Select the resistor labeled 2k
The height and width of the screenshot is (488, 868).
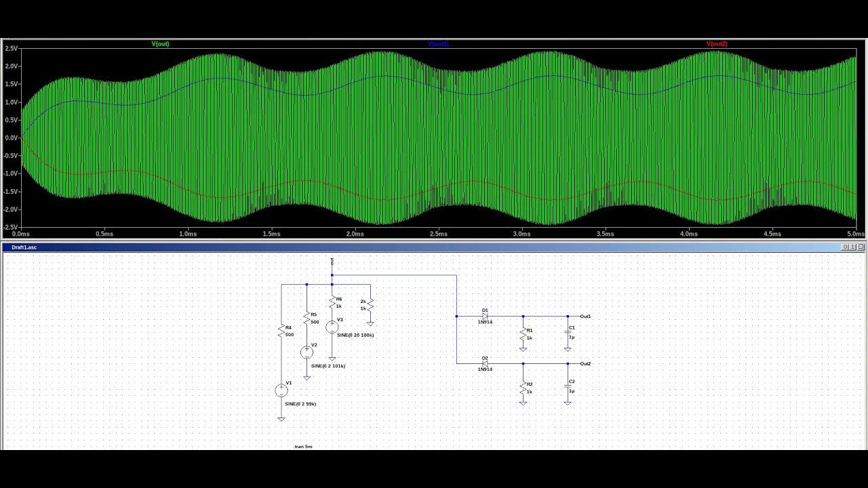click(x=370, y=305)
